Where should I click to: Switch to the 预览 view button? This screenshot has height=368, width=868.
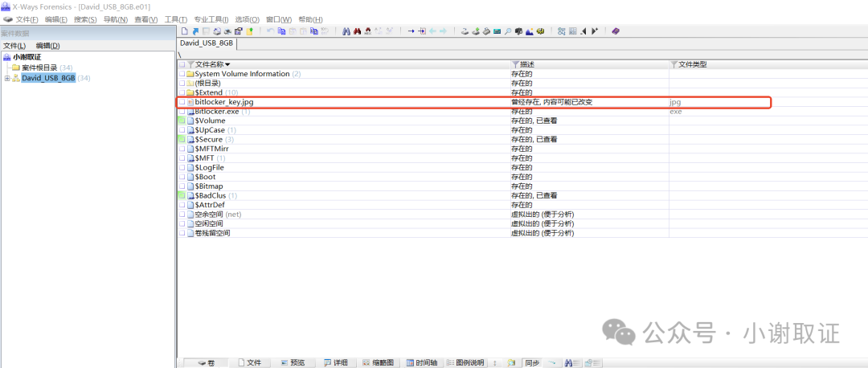[293, 363]
